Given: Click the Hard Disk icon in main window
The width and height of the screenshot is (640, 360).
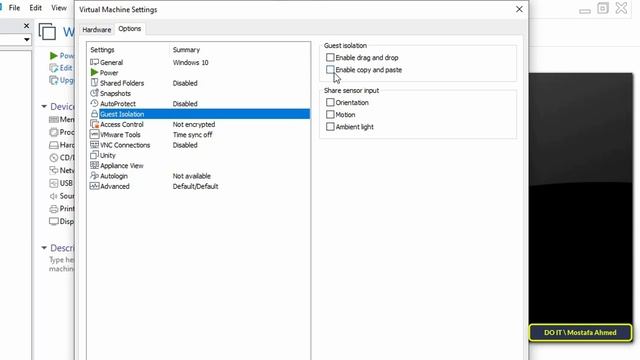Looking at the screenshot, I should [x=53, y=145].
